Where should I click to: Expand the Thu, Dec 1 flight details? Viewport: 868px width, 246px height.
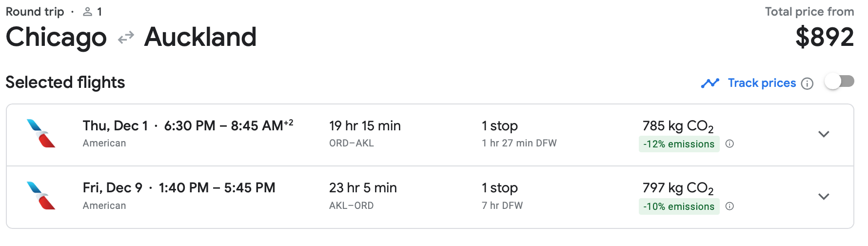(x=824, y=134)
